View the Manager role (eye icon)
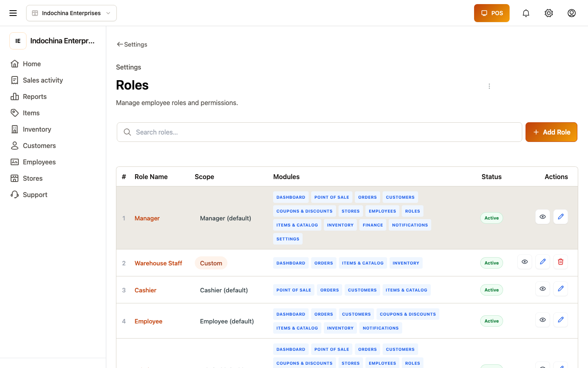 point(543,217)
